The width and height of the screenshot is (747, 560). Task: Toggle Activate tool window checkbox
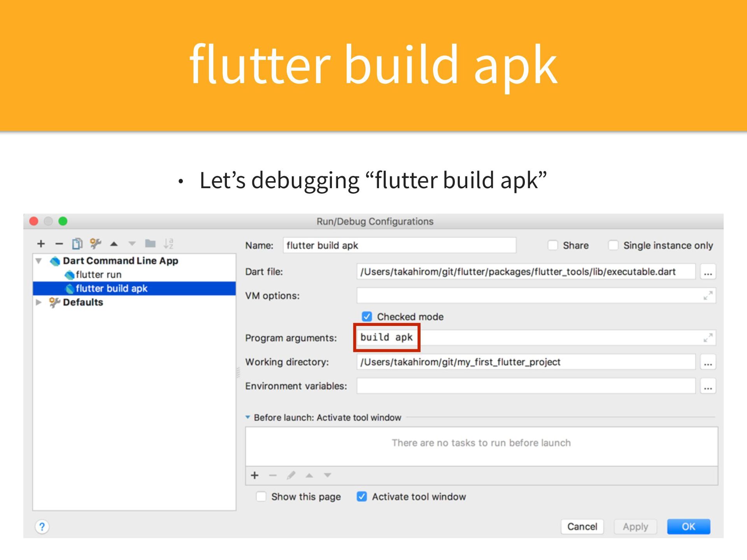(362, 497)
